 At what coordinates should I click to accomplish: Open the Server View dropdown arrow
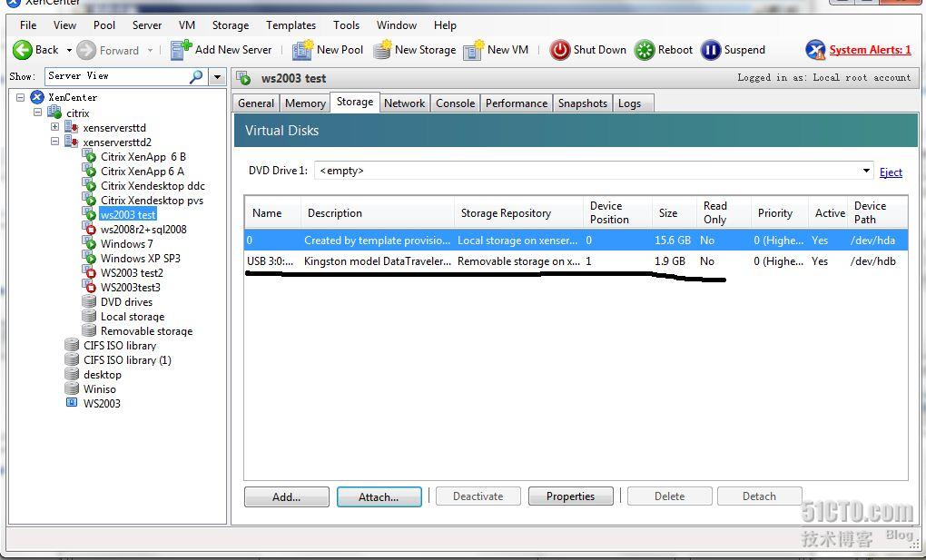pyautogui.click(x=218, y=77)
